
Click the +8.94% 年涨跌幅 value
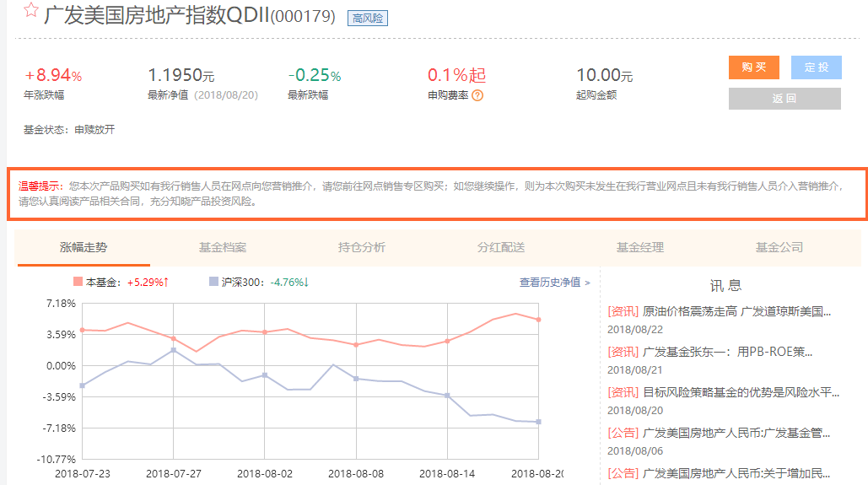click(x=53, y=75)
